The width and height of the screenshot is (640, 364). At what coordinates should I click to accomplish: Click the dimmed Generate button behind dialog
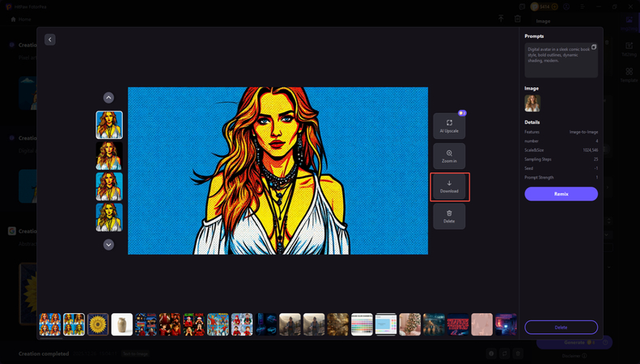pos(574,342)
